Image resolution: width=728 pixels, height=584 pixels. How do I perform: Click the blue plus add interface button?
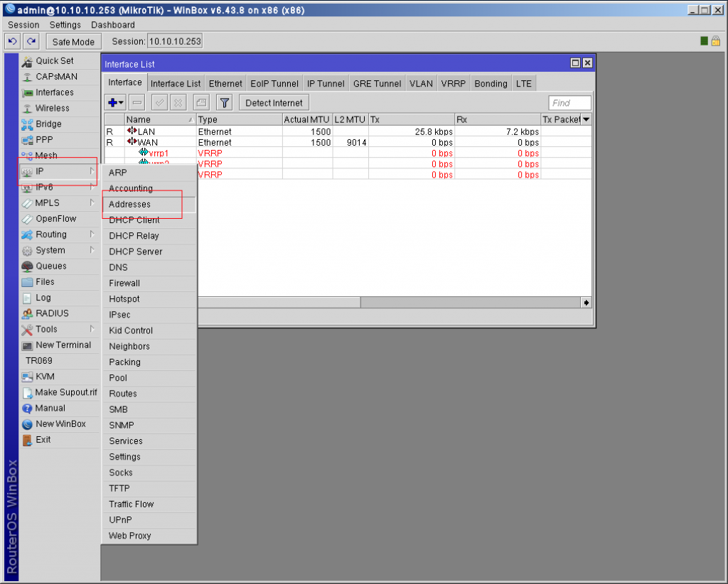115,102
